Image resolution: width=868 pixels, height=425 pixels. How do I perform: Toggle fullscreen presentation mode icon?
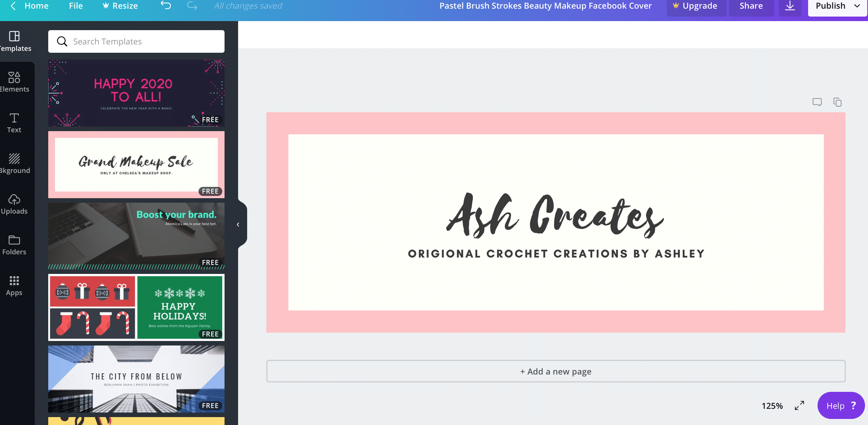pyautogui.click(x=799, y=405)
